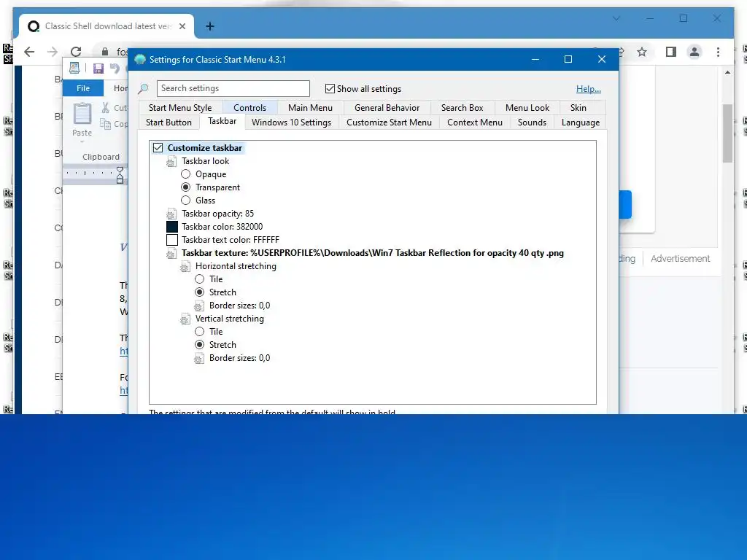This screenshot has width=747, height=560.
Task: Select Stretch under Vertical stretching
Action: 200,345
